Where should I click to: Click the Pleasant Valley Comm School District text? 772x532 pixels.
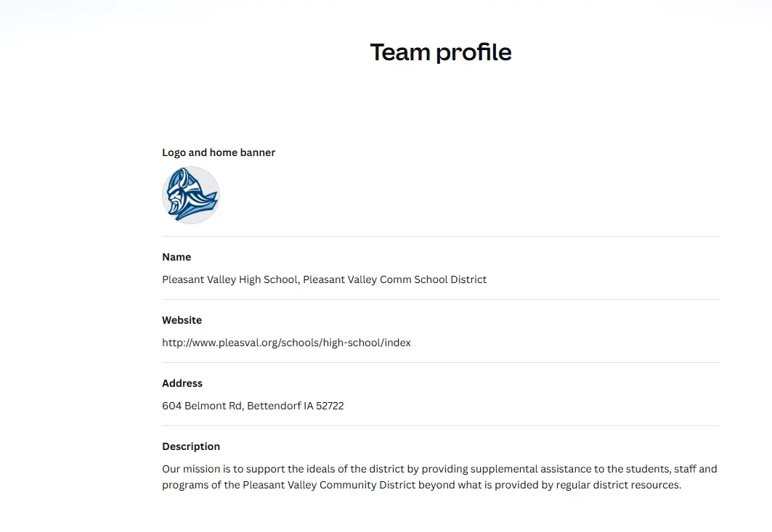[395, 279]
